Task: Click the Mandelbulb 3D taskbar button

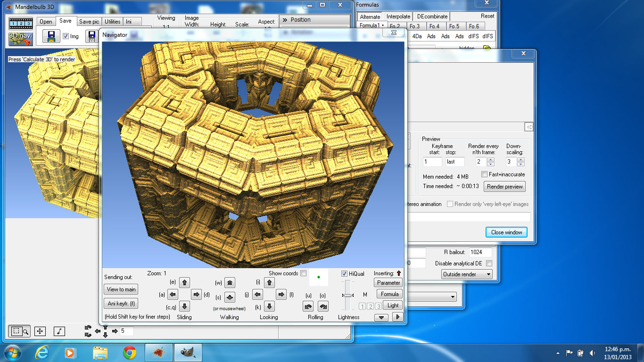Action: click(x=159, y=353)
